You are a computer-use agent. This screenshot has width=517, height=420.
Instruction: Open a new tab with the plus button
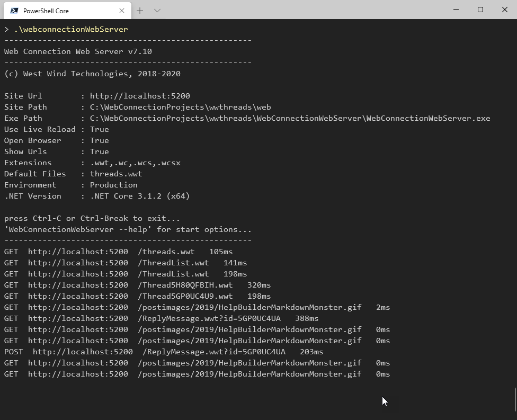coord(140,11)
